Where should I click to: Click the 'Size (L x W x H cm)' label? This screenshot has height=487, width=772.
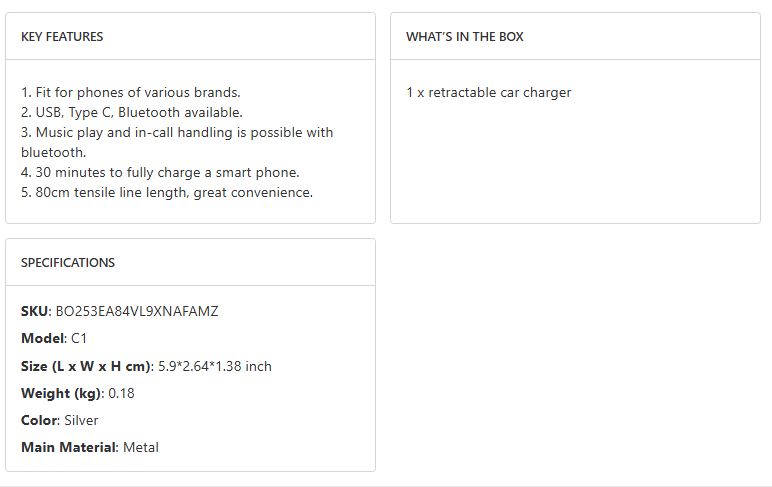(86, 366)
